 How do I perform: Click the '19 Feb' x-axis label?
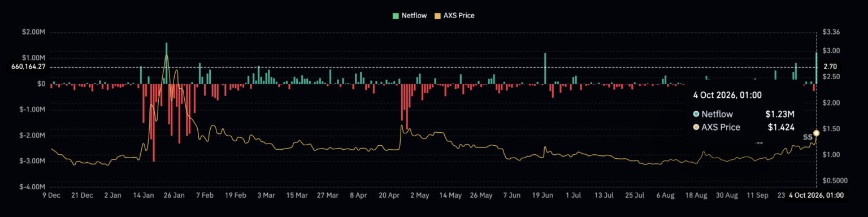(236, 196)
